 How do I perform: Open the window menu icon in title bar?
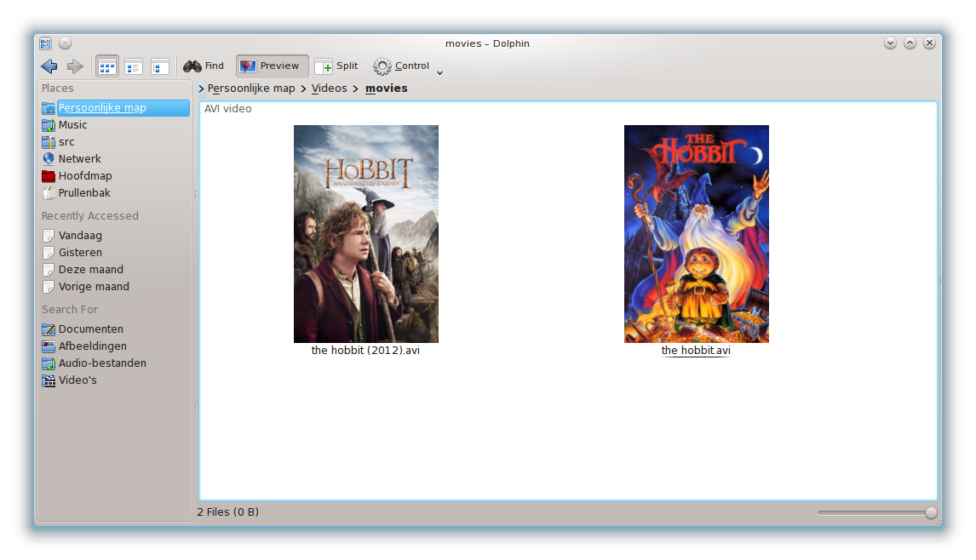45,43
